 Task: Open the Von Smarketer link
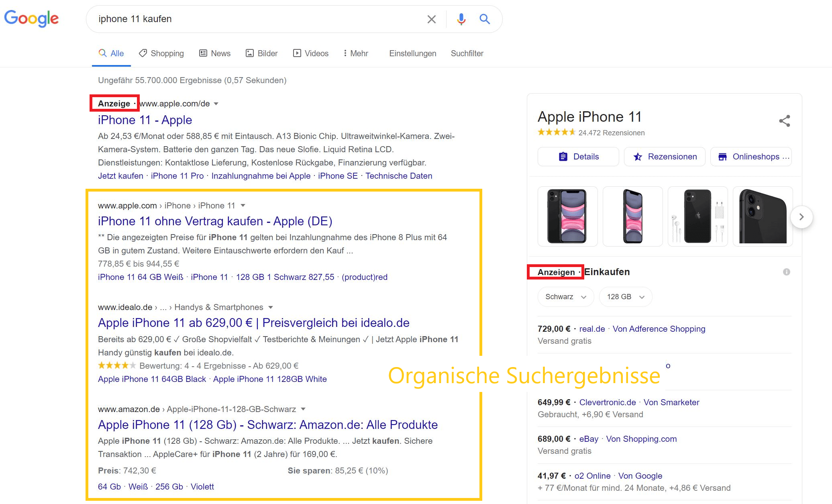pos(671,402)
